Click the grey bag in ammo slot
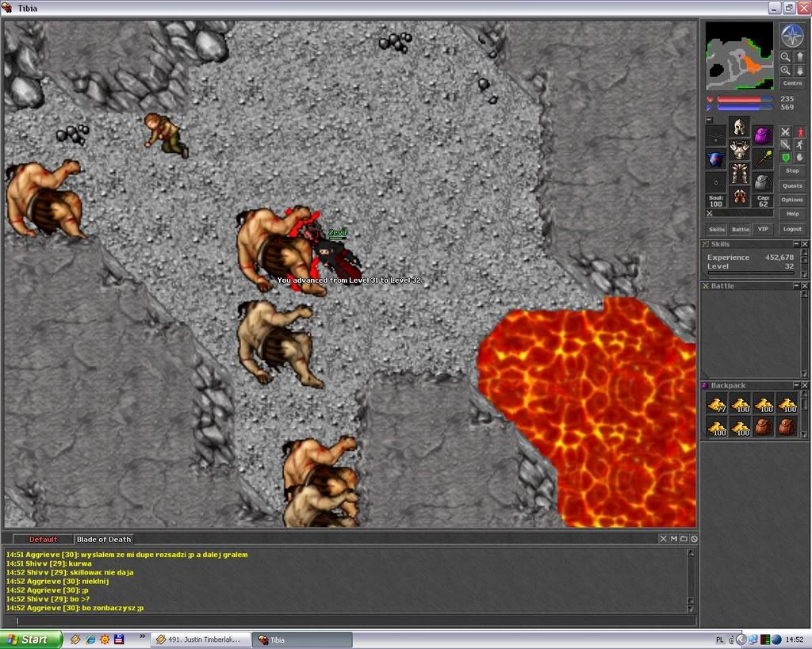 tap(763, 182)
